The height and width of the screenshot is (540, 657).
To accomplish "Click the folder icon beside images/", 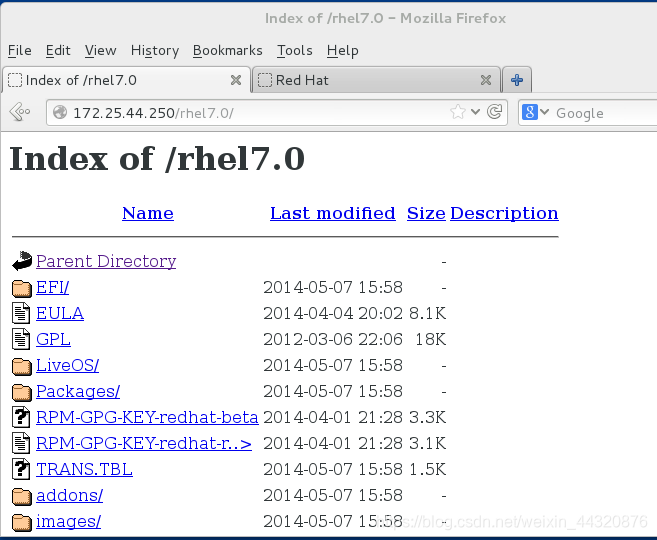I will click(x=22, y=522).
